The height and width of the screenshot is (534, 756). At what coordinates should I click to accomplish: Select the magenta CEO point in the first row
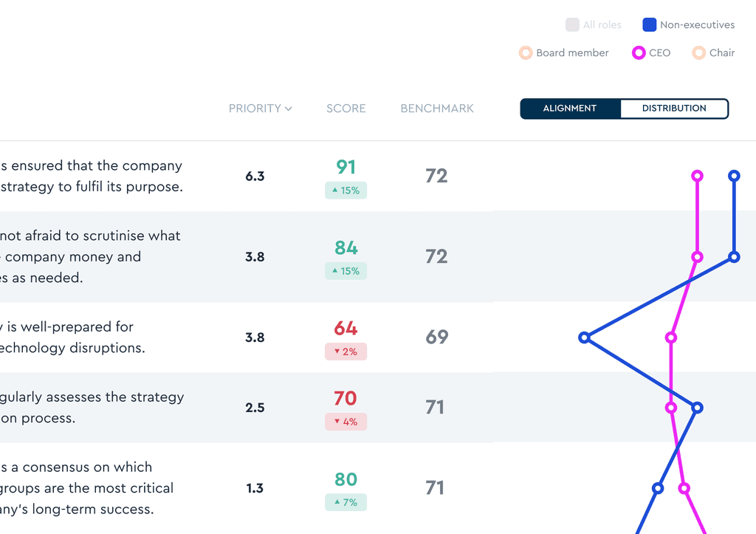(697, 176)
